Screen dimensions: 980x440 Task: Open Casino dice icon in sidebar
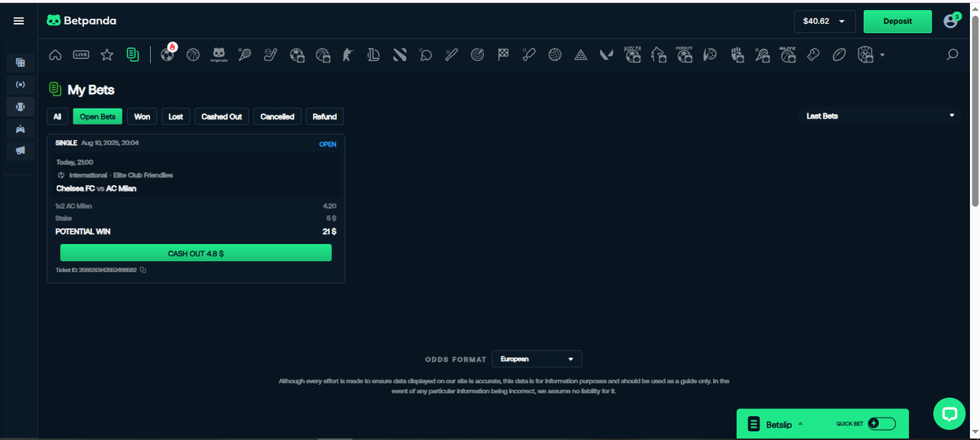pyautogui.click(x=21, y=63)
